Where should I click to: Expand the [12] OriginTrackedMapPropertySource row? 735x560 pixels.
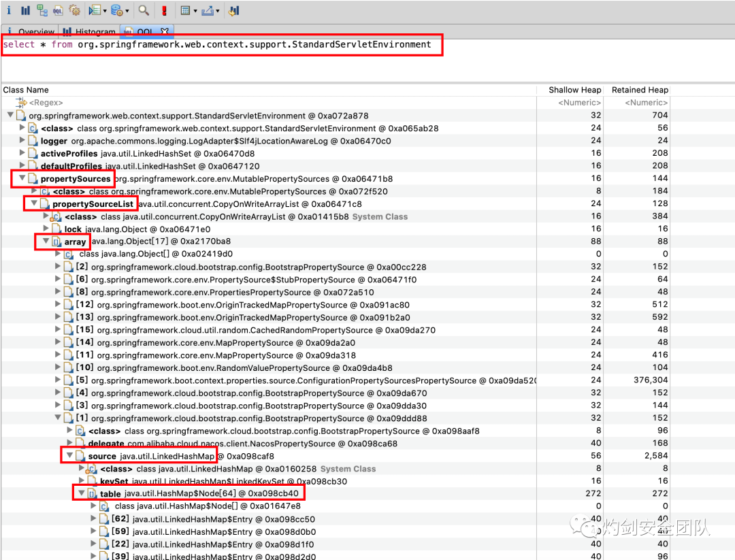click(58, 304)
